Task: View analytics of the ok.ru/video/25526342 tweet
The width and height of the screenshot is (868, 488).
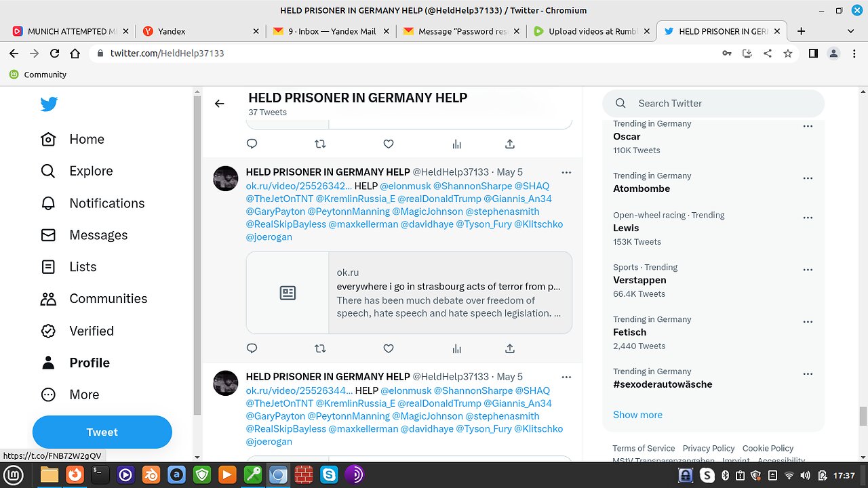Action: 457,348
